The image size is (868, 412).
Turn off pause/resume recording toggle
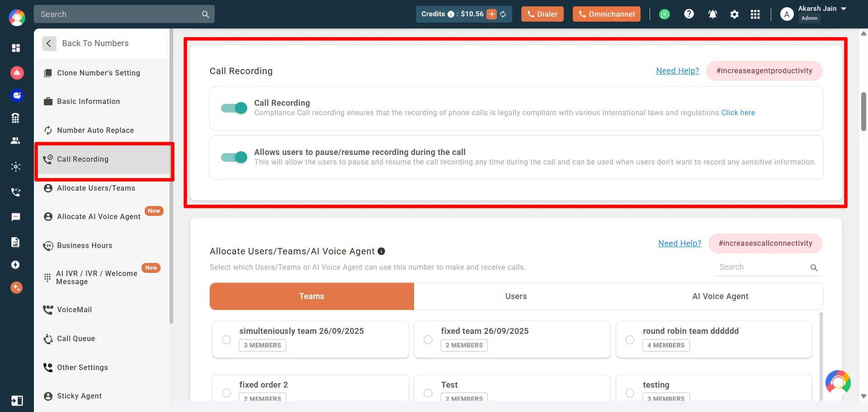tap(234, 157)
